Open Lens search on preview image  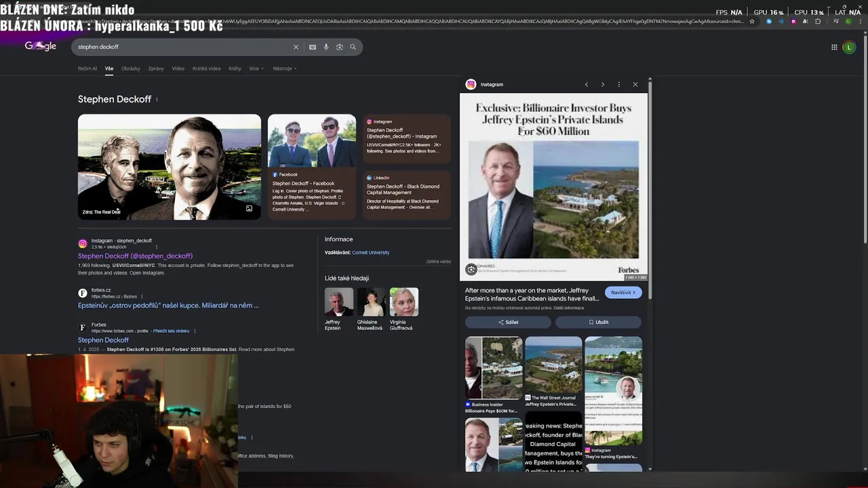click(471, 270)
